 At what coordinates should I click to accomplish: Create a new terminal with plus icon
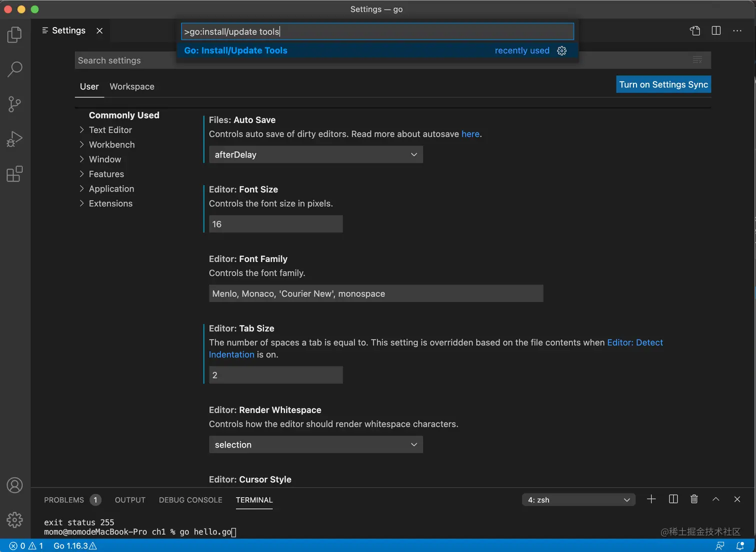[x=651, y=499]
